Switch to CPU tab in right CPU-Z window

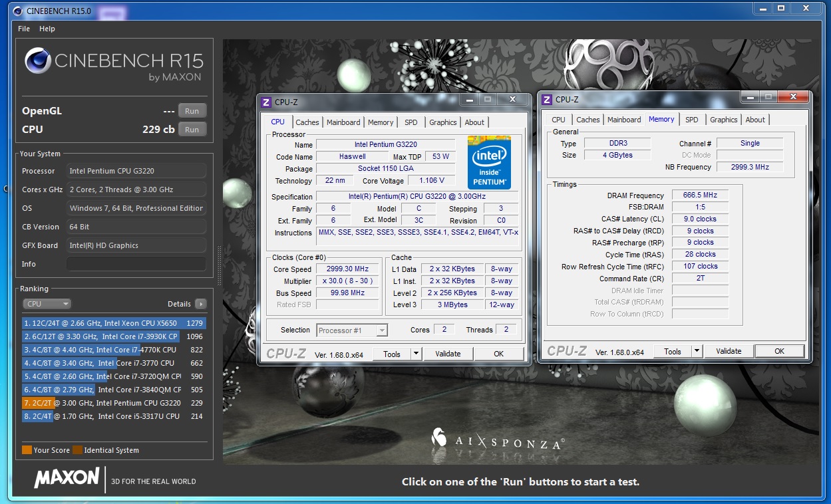558,120
